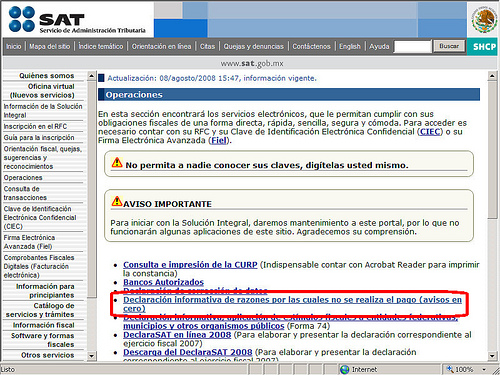
Task: Open Comprobantes Fiscales Digitales link
Action: click(39, 266)
